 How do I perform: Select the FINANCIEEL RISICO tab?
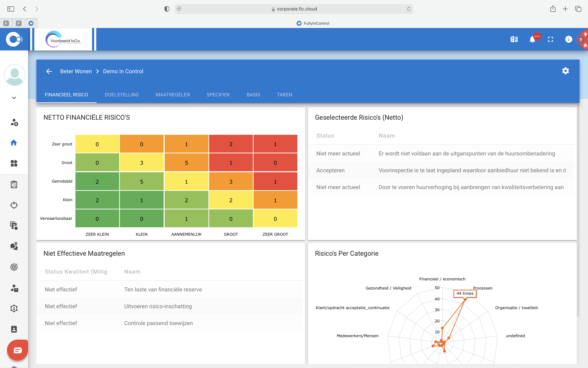pos(66,95)
